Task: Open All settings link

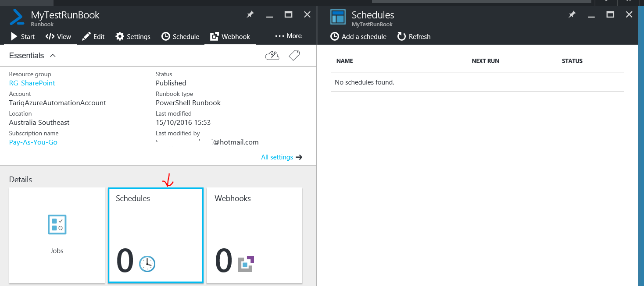Action: click(x=282, y=157)
